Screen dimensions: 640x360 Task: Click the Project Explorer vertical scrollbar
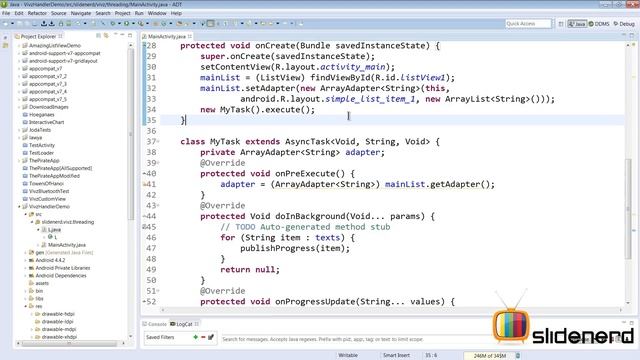click(131, 135)
